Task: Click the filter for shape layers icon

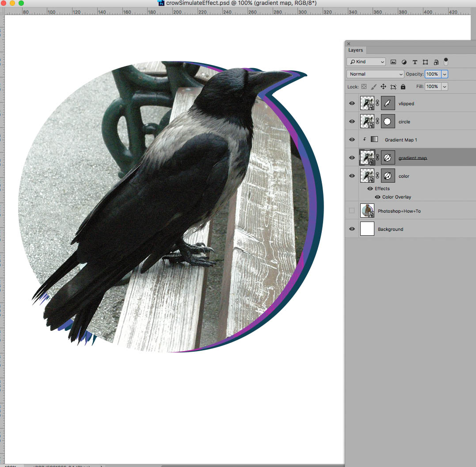Action: pos(426,62)
